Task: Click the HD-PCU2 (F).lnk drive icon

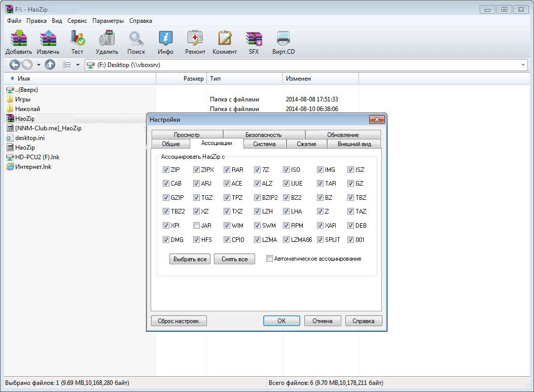Action: click(10, 157)
